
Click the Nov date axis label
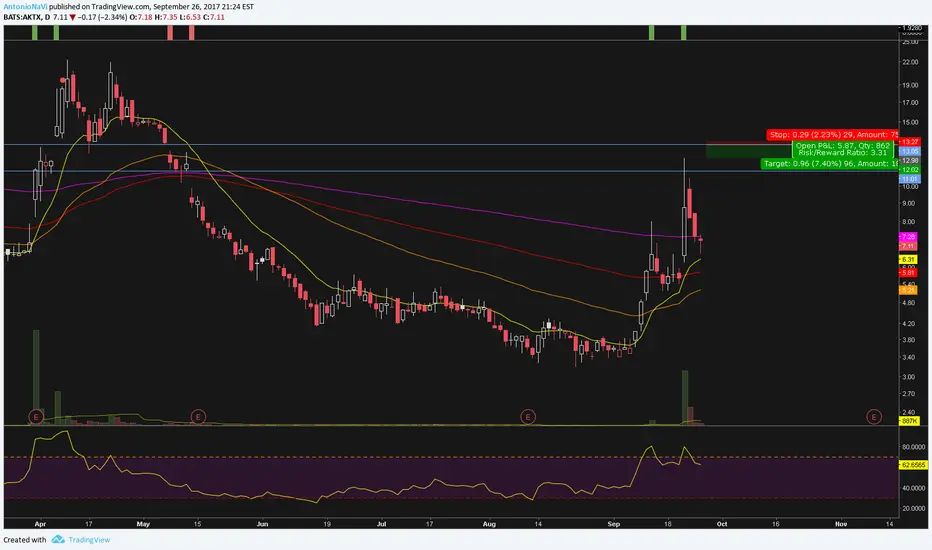[x=840, y=524]
